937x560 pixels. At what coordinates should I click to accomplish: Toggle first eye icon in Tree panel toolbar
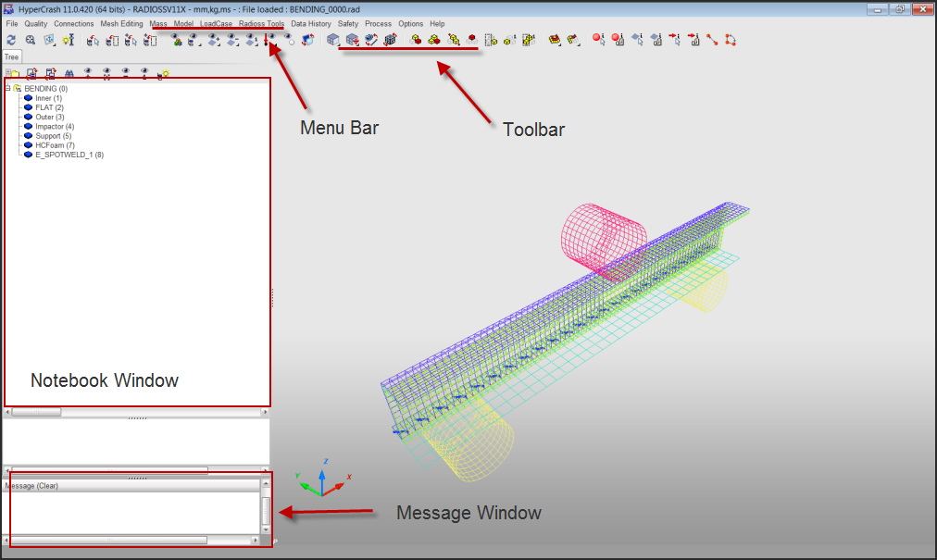pyautogui.click(x=88, y=72)
